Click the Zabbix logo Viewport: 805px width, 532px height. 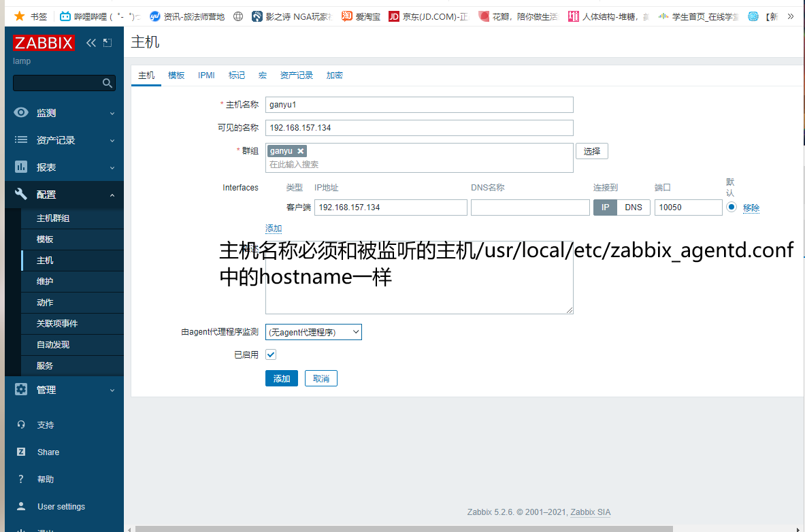coord(44,43)
